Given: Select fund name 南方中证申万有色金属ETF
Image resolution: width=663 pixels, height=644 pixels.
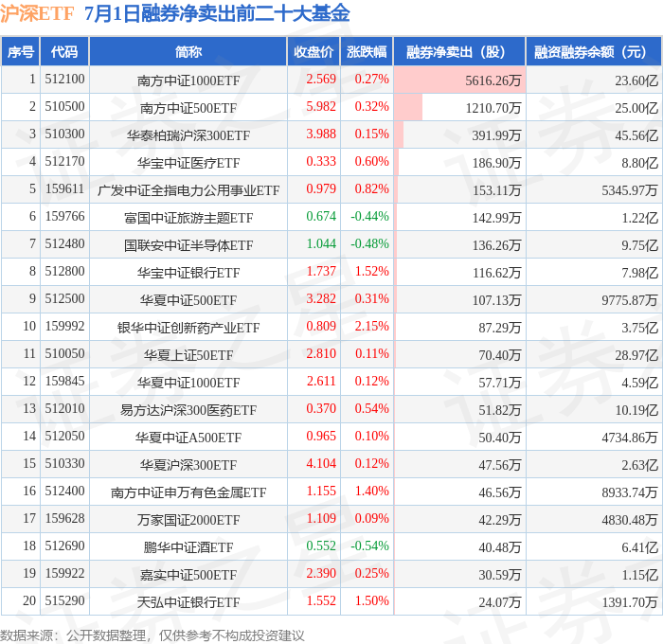Looking at the screenshot, I should coord(188,492).
